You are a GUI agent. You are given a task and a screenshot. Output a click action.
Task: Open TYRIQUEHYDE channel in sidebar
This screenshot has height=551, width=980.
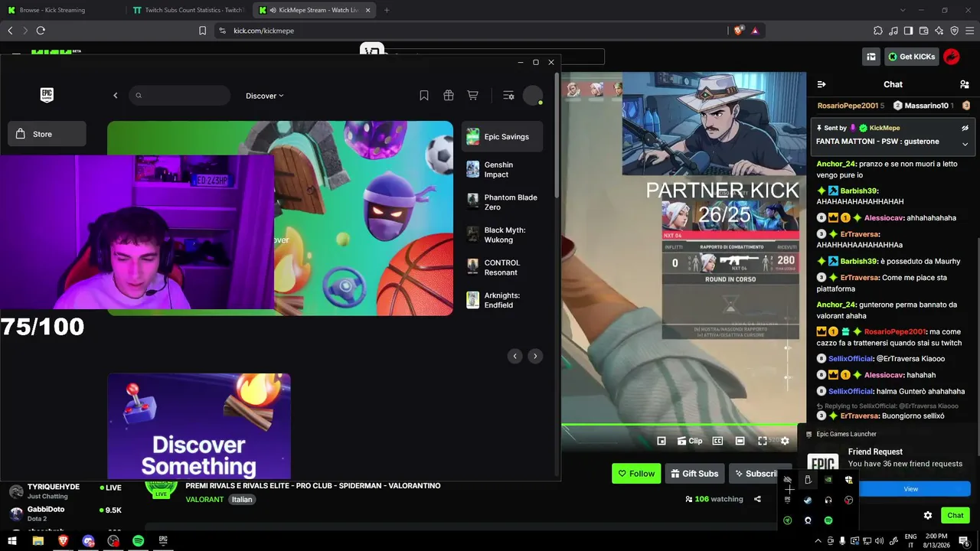(x=65, y=491)
